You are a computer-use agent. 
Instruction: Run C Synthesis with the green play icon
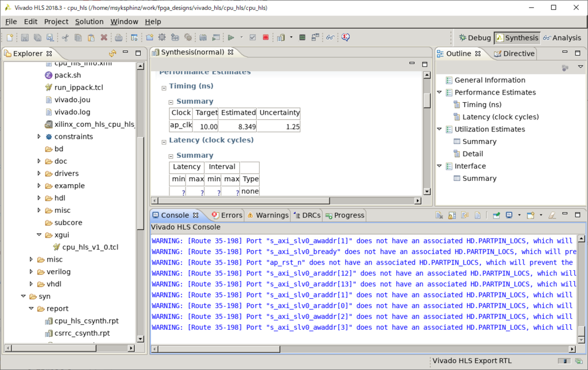click(231, 37)
